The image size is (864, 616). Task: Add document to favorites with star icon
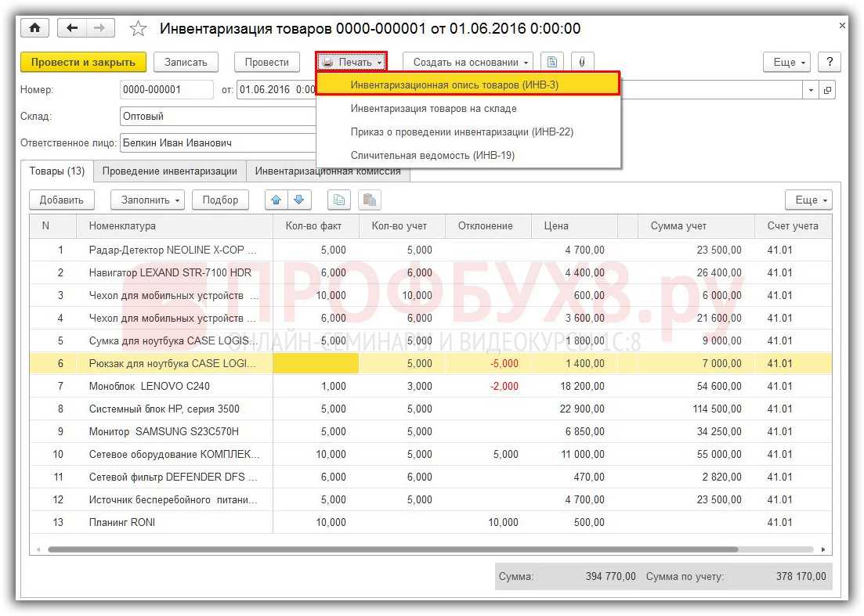click(x=138, y=29)
